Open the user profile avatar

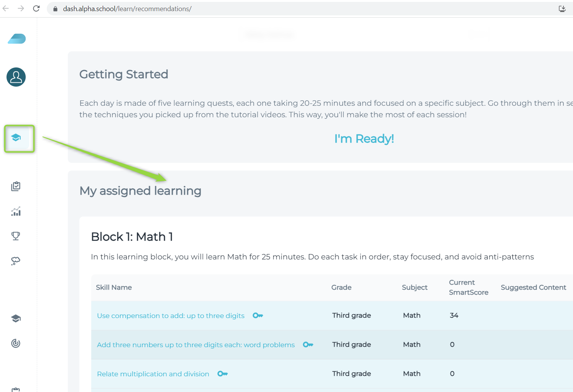(16, 77)
